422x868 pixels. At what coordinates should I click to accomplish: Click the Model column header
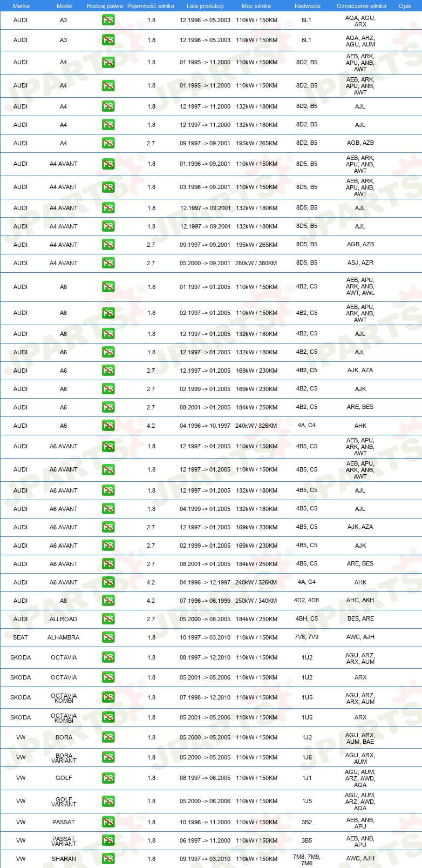tap(64, 6)
